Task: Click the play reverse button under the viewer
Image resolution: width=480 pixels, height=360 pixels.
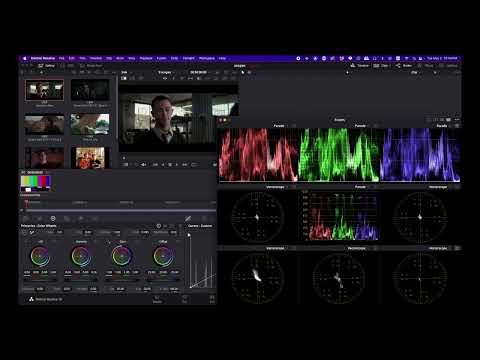Action: coord(163,164)
